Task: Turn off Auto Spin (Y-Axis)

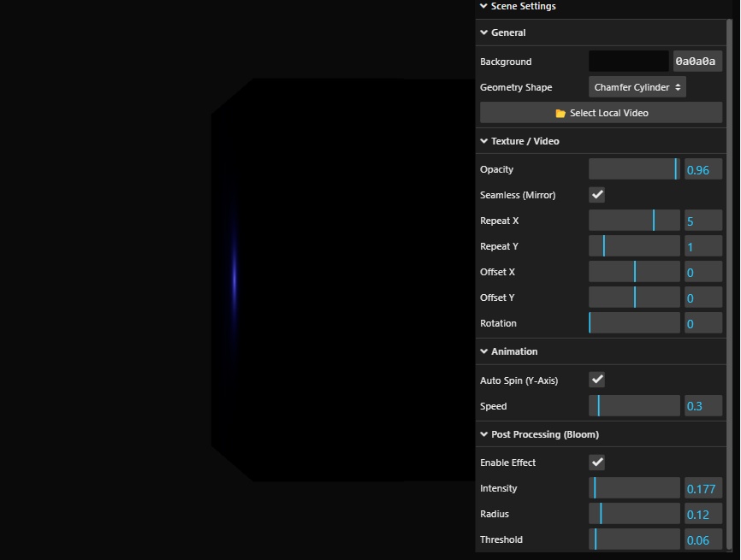Action: click(597, 380)
